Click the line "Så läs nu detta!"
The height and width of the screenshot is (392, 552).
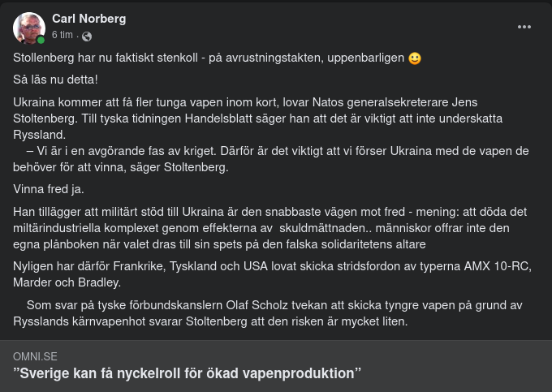pyautogui.click(x=55, y=80)
